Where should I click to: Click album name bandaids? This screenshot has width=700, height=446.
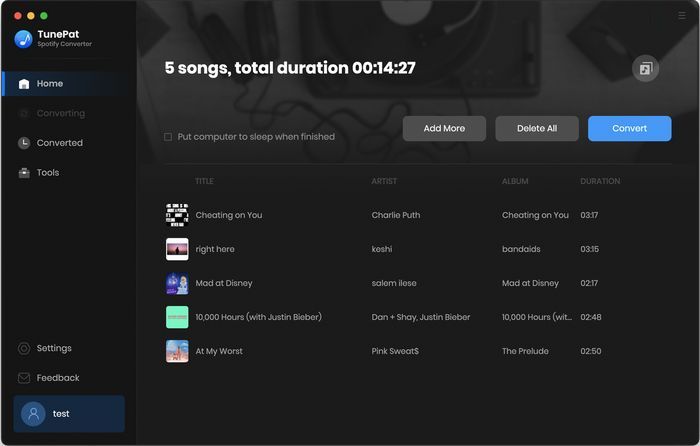(521, 249)
